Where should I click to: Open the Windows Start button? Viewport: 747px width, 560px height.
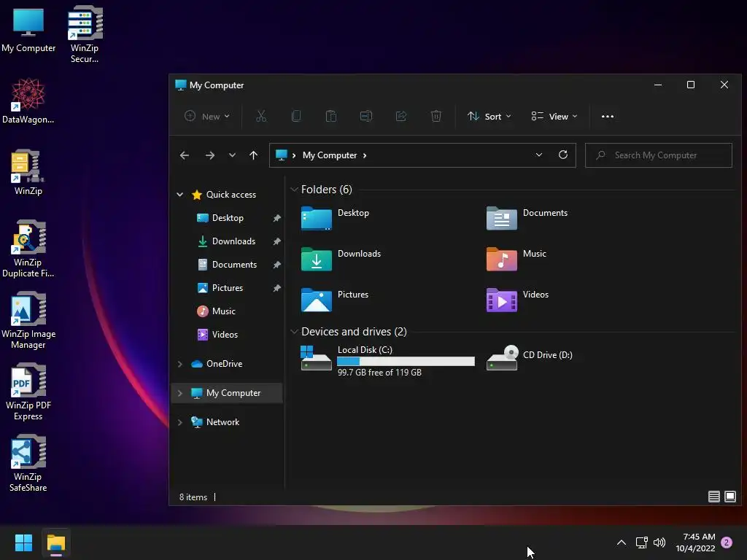pyautogui.click(x=23, y=542)
